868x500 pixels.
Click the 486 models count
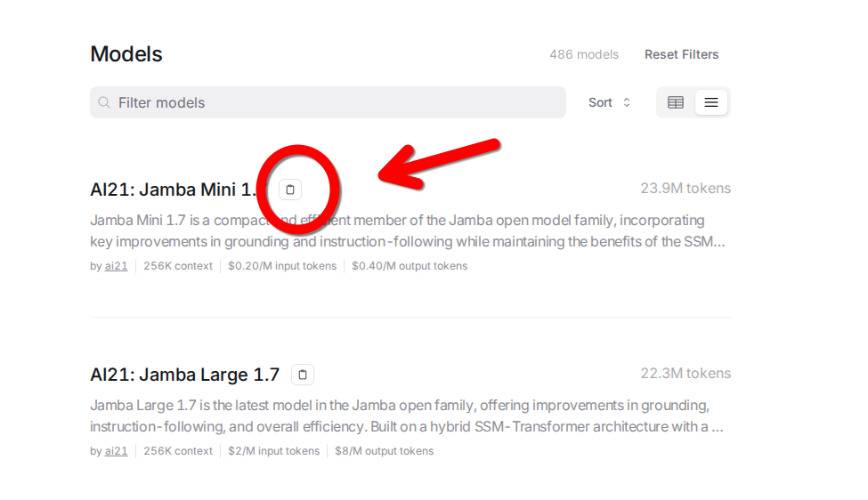584,54
